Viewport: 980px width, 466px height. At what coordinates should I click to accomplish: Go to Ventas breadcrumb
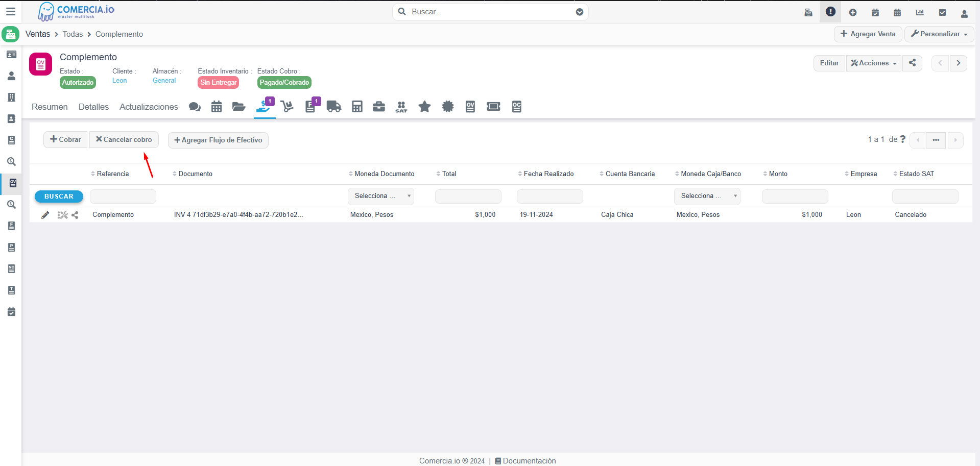(38, 34)
